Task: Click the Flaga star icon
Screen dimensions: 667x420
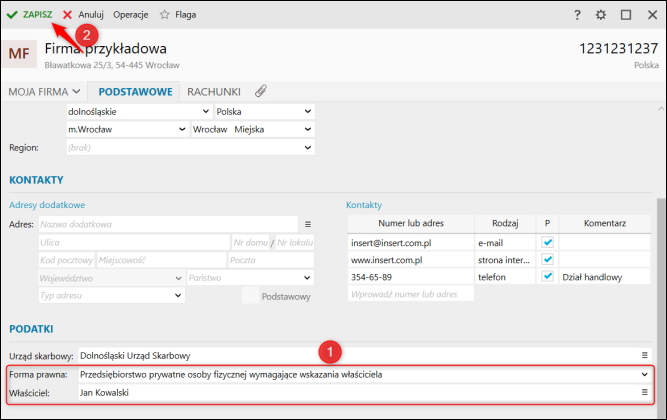Action: coord(165,14)
